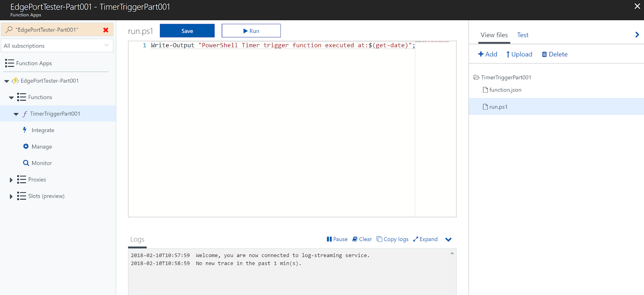
Task: Switch to the View files tab
Action: pos(494,35)
